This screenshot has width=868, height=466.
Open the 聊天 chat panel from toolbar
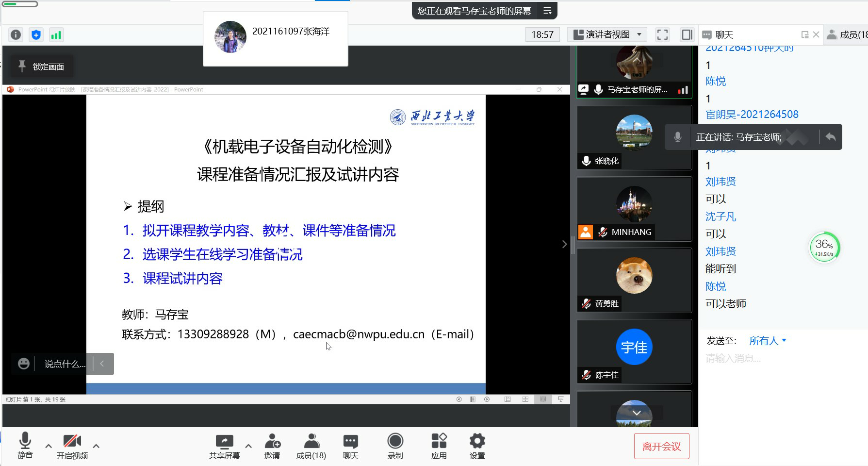350,446
